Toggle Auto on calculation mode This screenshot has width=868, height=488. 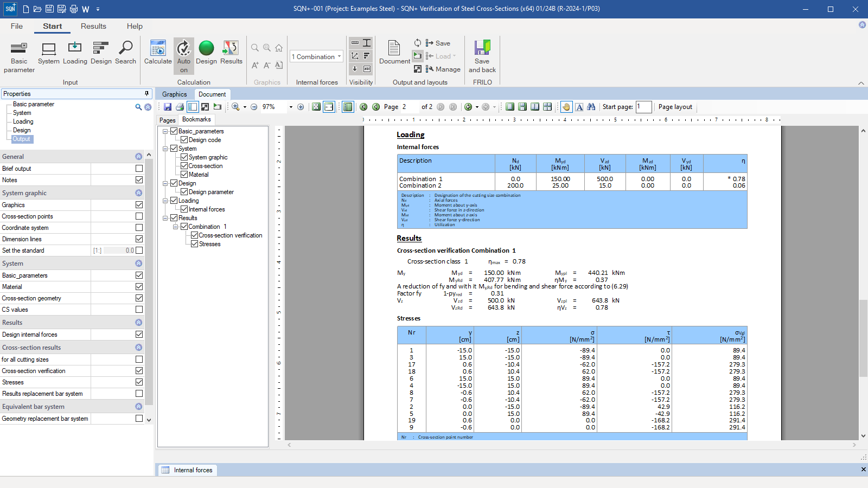(184, 56)
